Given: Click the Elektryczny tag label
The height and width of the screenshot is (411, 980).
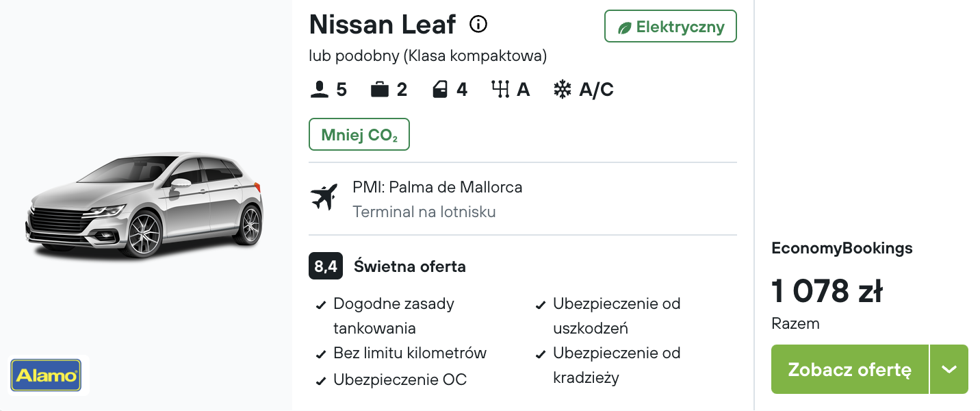Looking at the screenshot, I should [671, 27].
